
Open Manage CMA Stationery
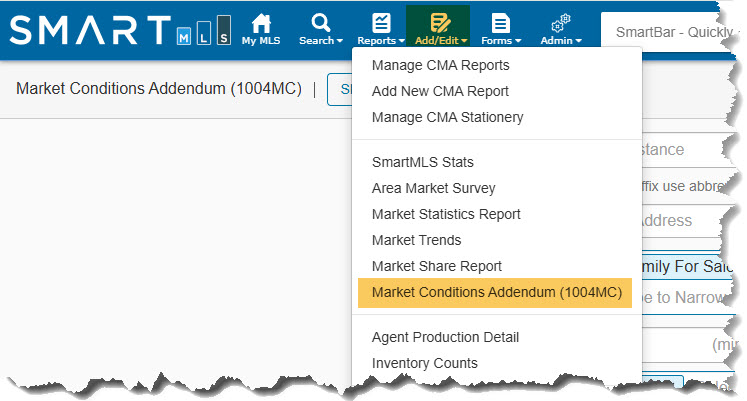[447, 118]
